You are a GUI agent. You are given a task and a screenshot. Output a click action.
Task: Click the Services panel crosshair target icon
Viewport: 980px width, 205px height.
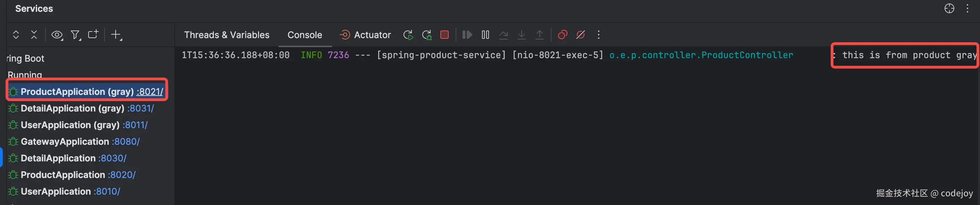tap(949, 8)
